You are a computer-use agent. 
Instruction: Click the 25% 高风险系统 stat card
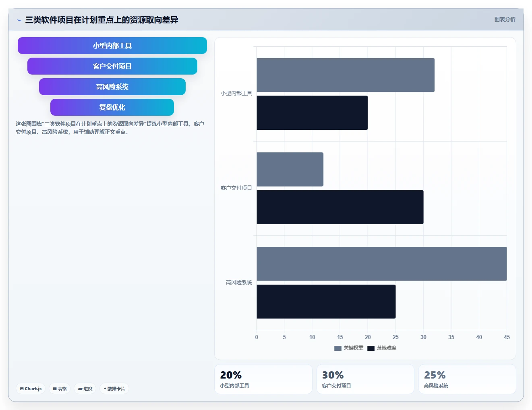[x=467, y=379]
